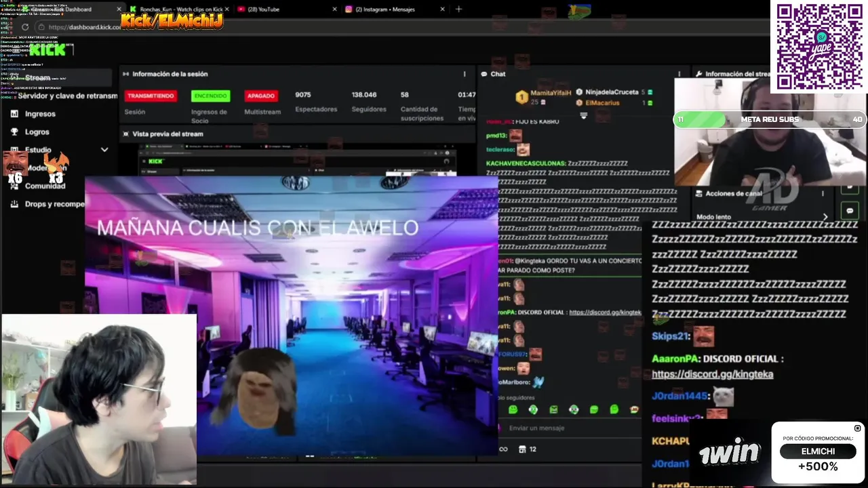The height and width of the screenshot is (488, 868).
Task: Click the 58 Cantidad de suscripciones value
Action: 405,95
